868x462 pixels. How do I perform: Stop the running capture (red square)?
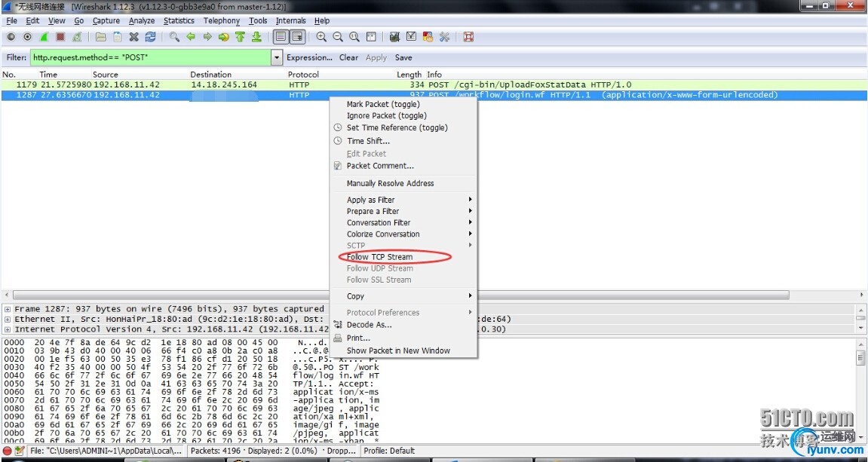(x=60, y=37)
